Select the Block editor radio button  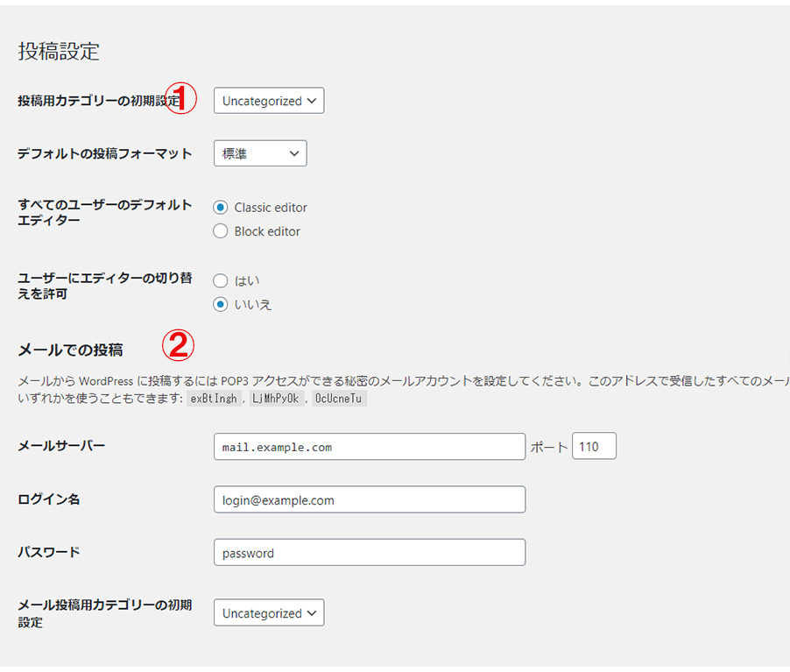pyautogui.click(x=222, y=231)
